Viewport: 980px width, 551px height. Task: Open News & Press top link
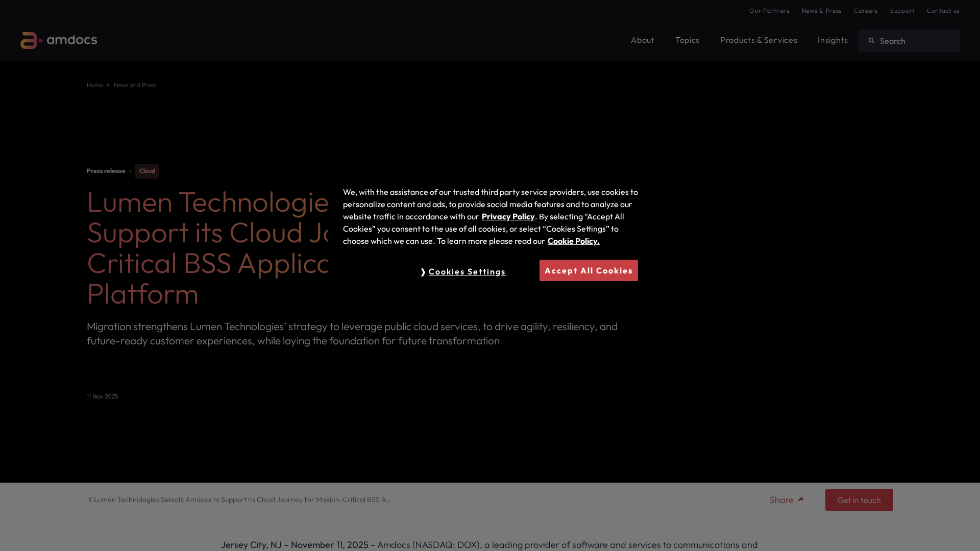(821, 11)
